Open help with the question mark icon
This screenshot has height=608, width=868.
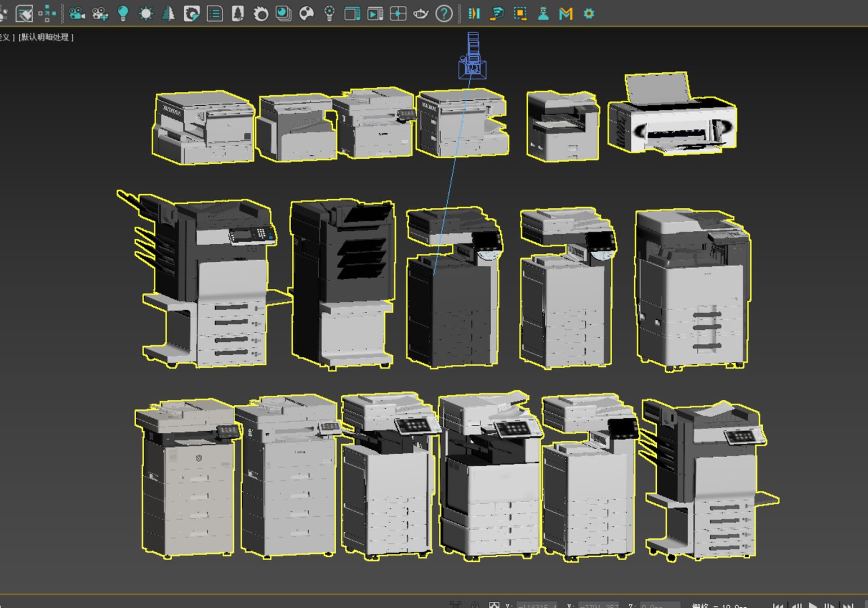(444, 14)
